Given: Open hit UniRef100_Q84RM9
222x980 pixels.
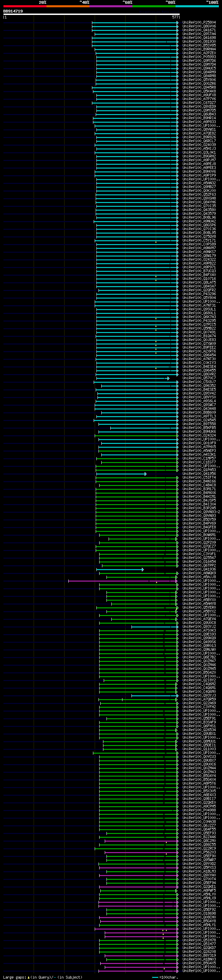Looking at the screenshot, I should coord(199,72).
